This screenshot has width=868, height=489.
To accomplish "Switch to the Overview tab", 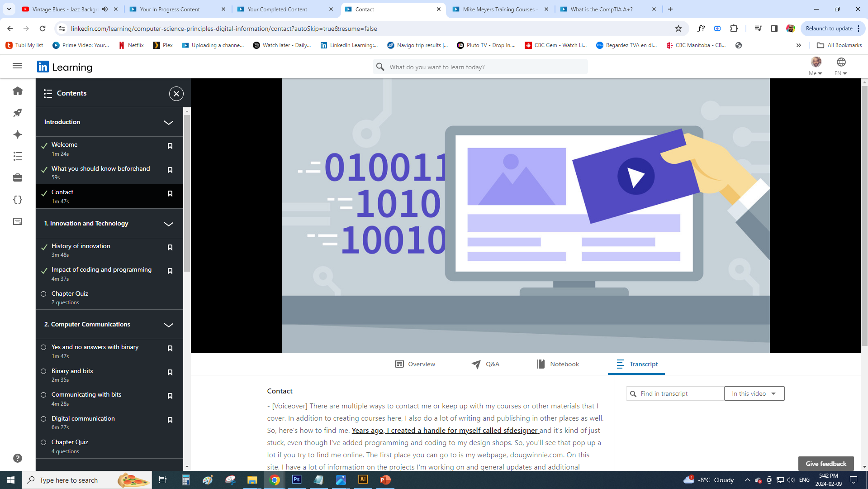I will 415,364.
